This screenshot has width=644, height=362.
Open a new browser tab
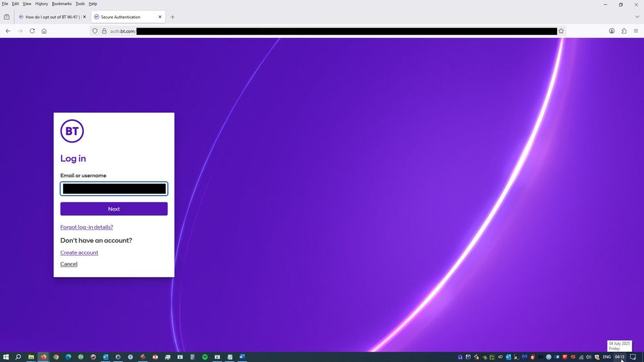[x=172, y=17]
